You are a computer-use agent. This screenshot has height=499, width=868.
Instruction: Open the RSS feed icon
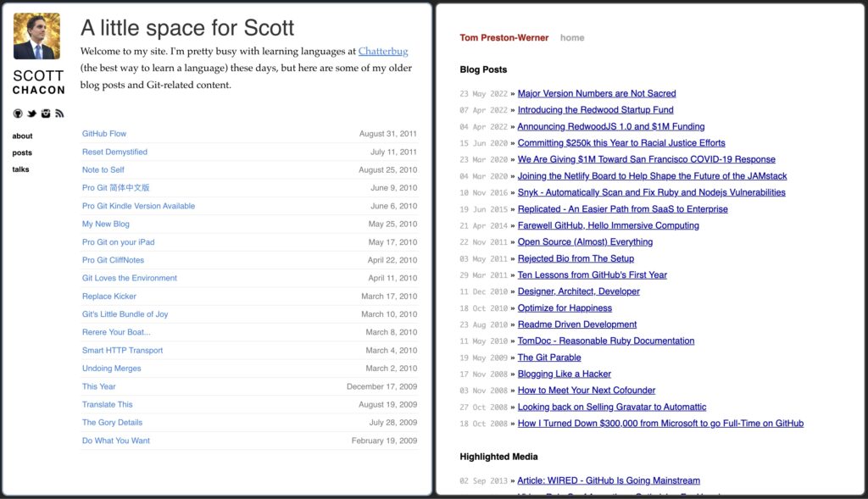[59, 114]
